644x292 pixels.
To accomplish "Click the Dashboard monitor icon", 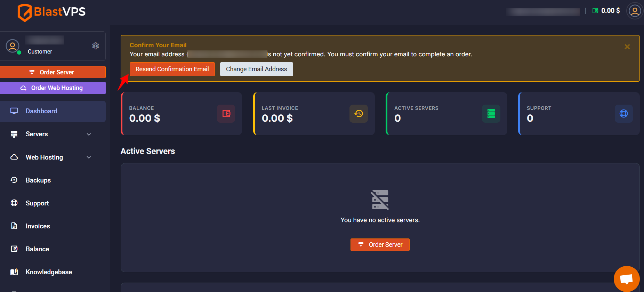I will pyautogui.click(x=14, y=111).
